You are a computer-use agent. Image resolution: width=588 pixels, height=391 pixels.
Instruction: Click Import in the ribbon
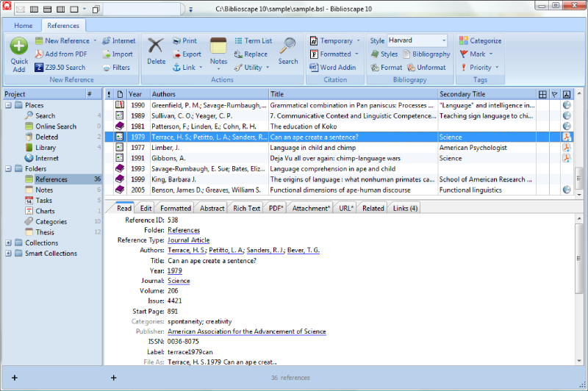click(x=118, y=54)
